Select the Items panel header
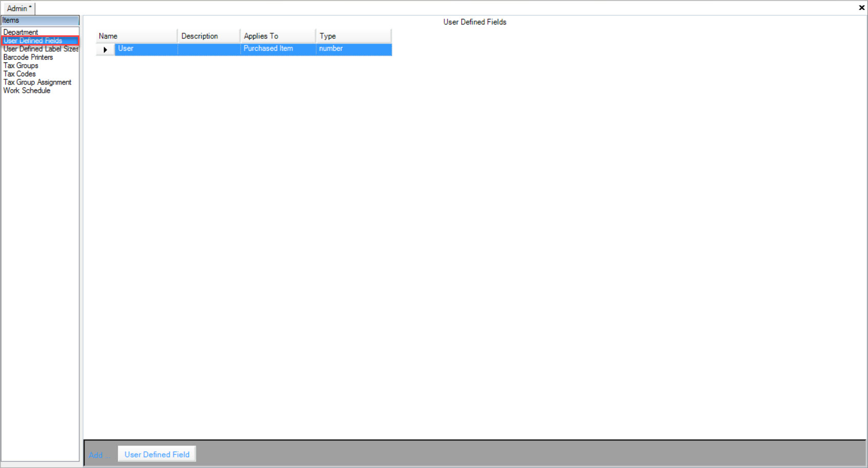The width and height of the screenshot is (868, 468). (x=40, y=20)
